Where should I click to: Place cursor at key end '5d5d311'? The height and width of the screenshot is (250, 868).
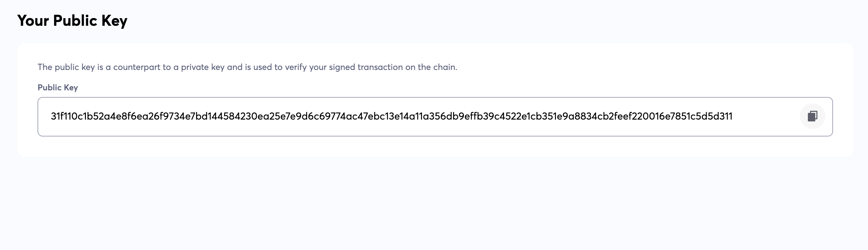tap(731, 117)
